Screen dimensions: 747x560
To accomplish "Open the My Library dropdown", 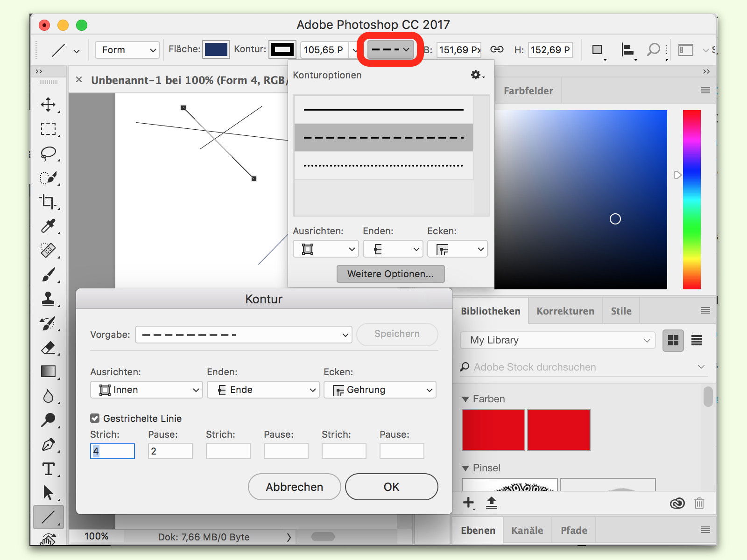I will pos(557,340).
